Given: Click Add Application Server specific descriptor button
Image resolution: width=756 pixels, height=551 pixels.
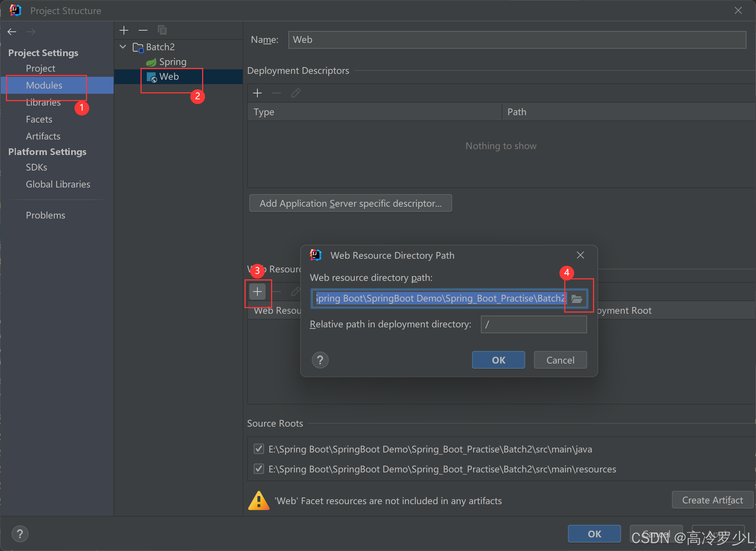Looking at the screenshot, I should click(x=350, y=203).
